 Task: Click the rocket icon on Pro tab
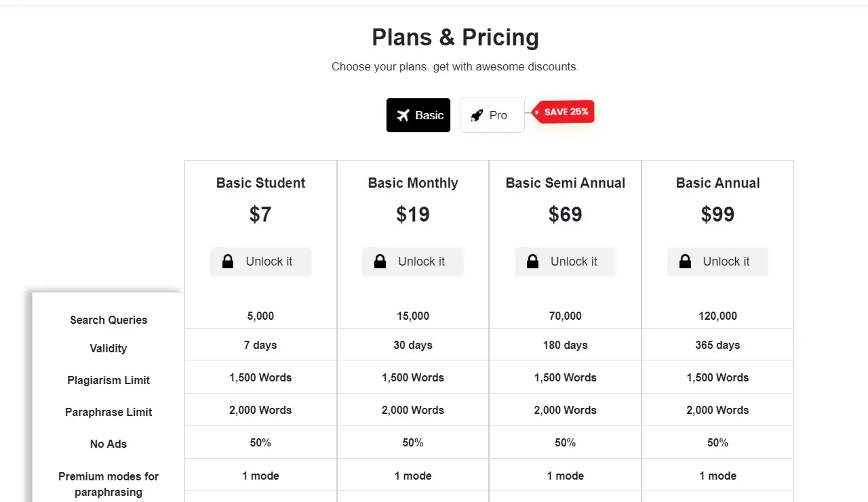click(477, 115)
